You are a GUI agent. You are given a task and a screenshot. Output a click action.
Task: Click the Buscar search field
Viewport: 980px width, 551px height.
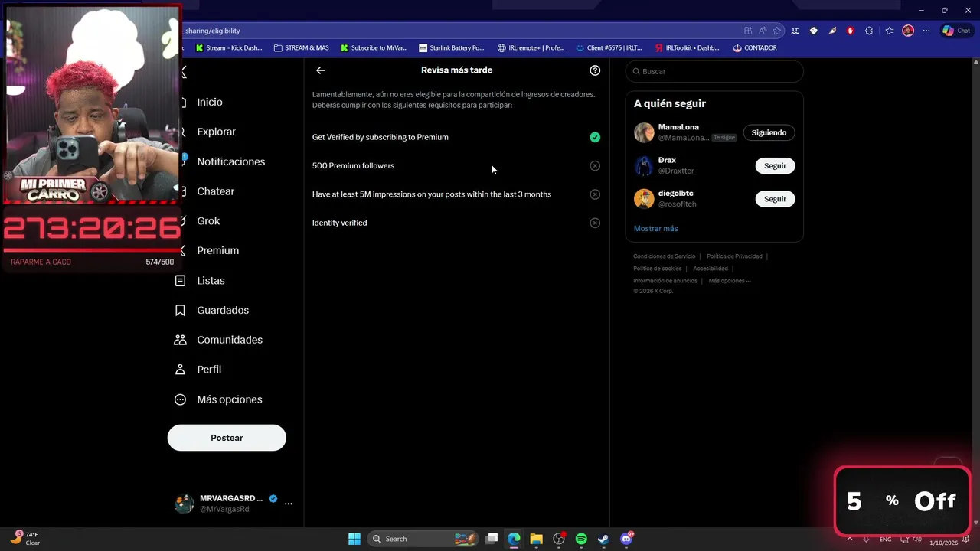click(x=714, y=71)
